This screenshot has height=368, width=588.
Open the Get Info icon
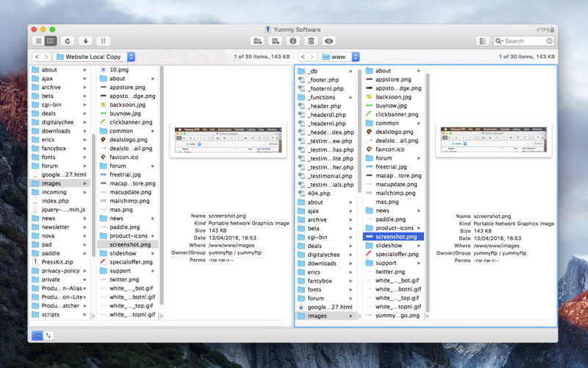[293, 41]
